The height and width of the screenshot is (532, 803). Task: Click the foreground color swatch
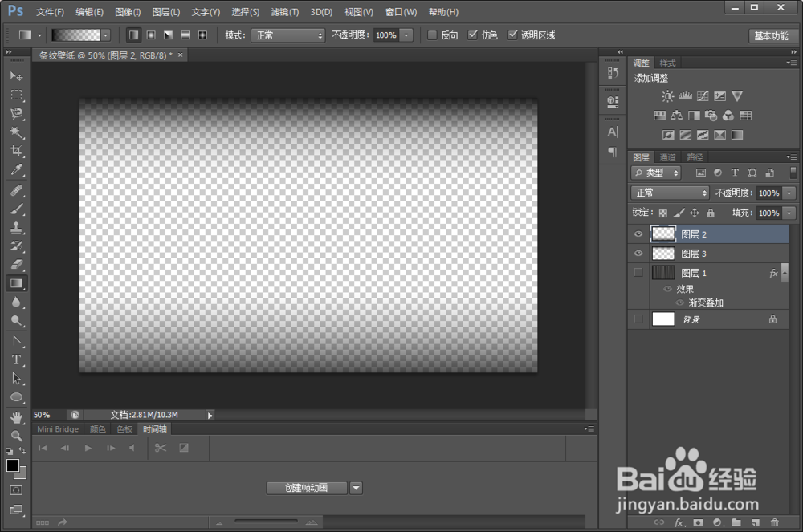coord(13,465)
